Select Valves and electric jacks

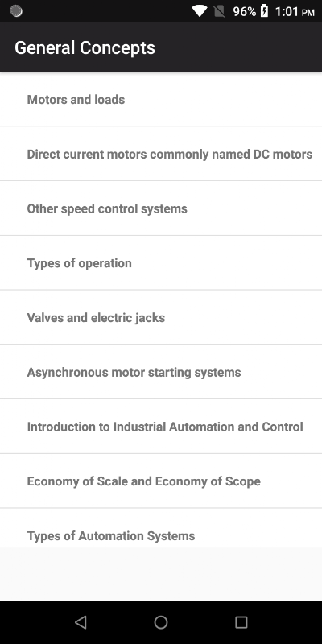point(161,317)
